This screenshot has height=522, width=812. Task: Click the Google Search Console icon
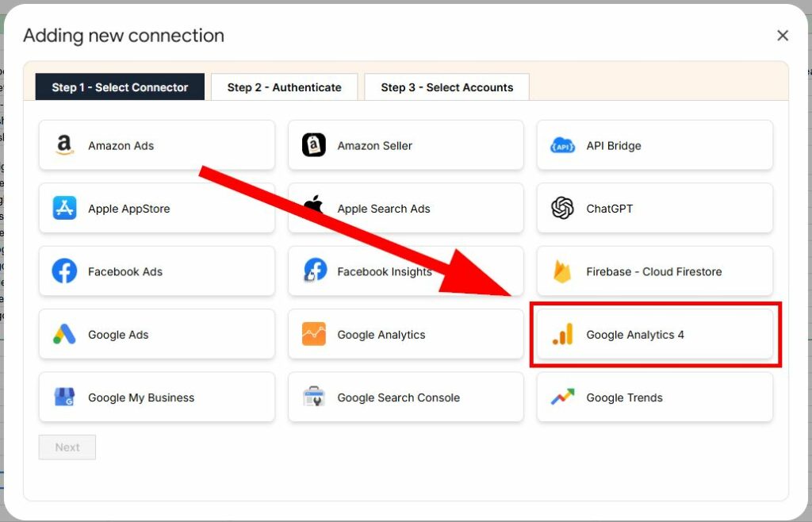tap(314, 397)
